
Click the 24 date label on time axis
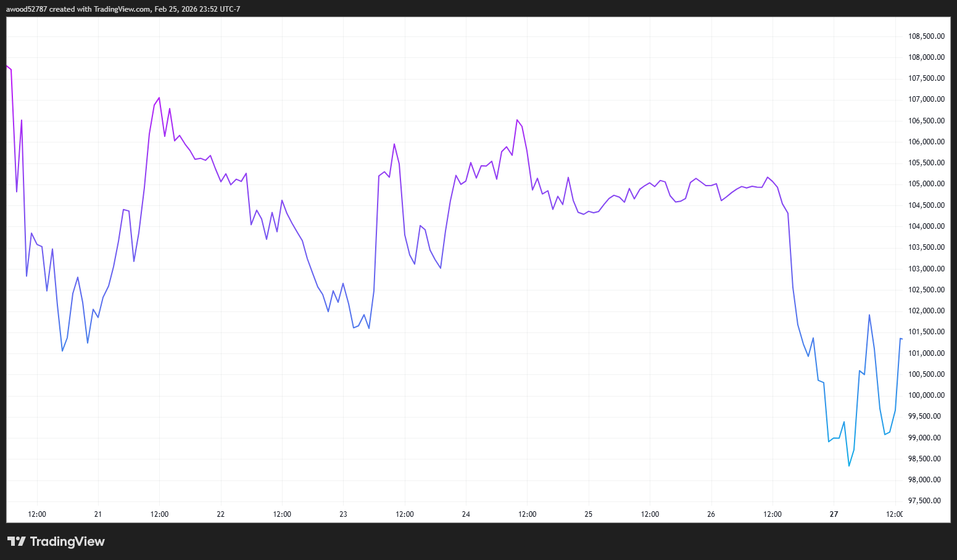pos(465,514)
